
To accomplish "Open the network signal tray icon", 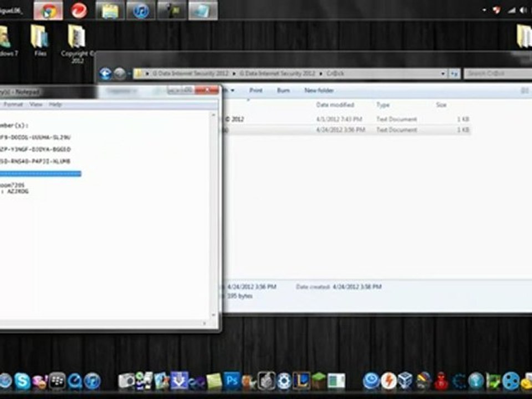I will 511,11.
